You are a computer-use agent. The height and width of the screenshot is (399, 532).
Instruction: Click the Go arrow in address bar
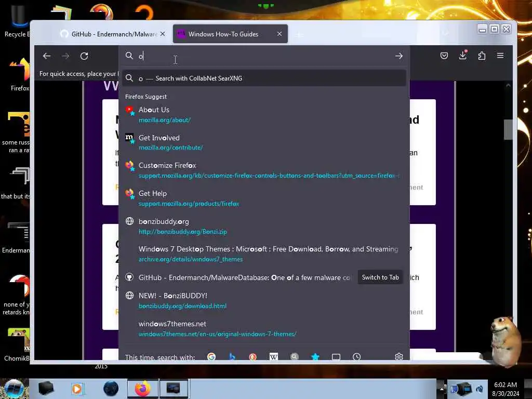click(398, 56)
